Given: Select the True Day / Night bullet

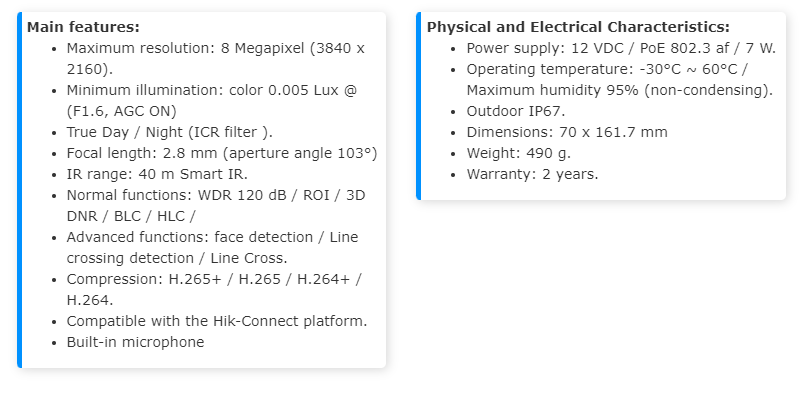Looking at the screenshot, I should click(169, 132).
